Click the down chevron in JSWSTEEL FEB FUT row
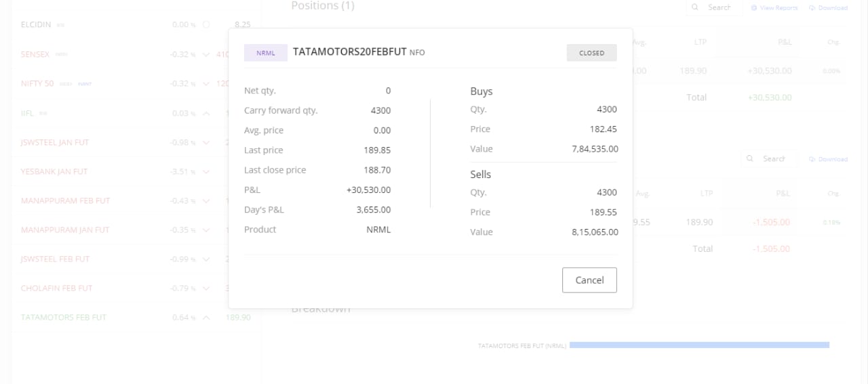This screenshot has width=868, height=384. click(x=206, y=259)
